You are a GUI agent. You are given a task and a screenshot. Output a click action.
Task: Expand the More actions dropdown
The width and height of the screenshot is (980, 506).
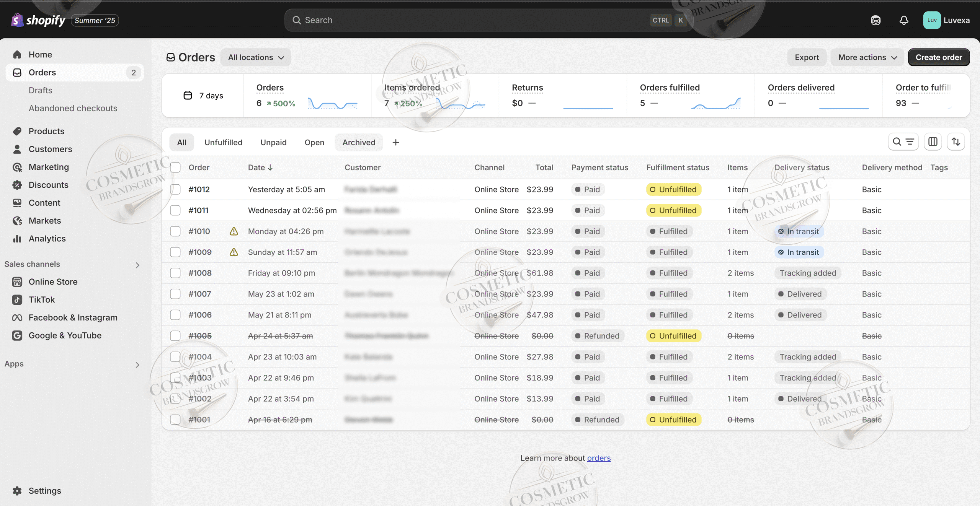click(867, 57)
